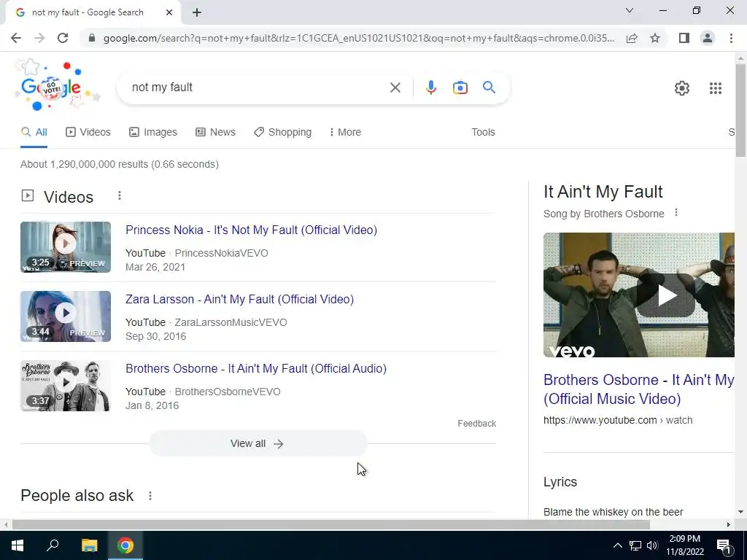Click 'Song by Brothers Osborne' subtitle
Screen dimensions: 747x560
(x=603, y=214)
